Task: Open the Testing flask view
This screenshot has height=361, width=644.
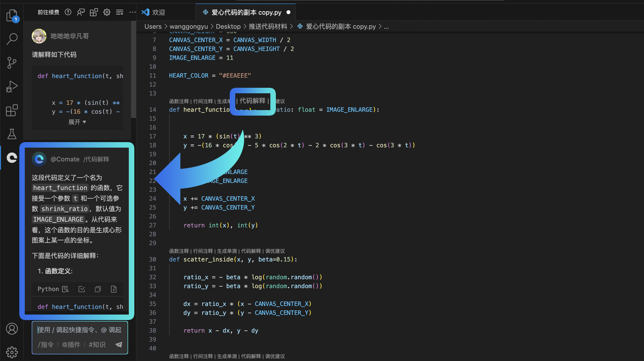Action: click(12, 134)
